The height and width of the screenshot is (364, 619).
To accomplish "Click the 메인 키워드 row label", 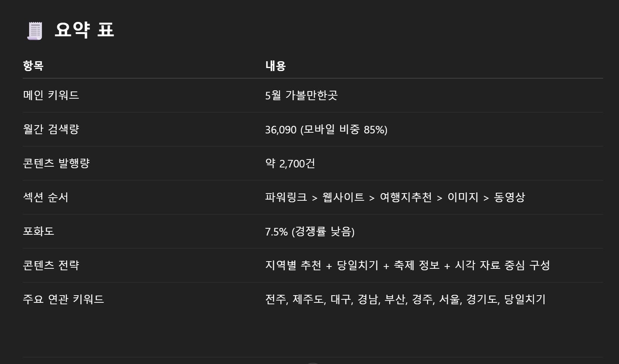I will click(51, 95).
